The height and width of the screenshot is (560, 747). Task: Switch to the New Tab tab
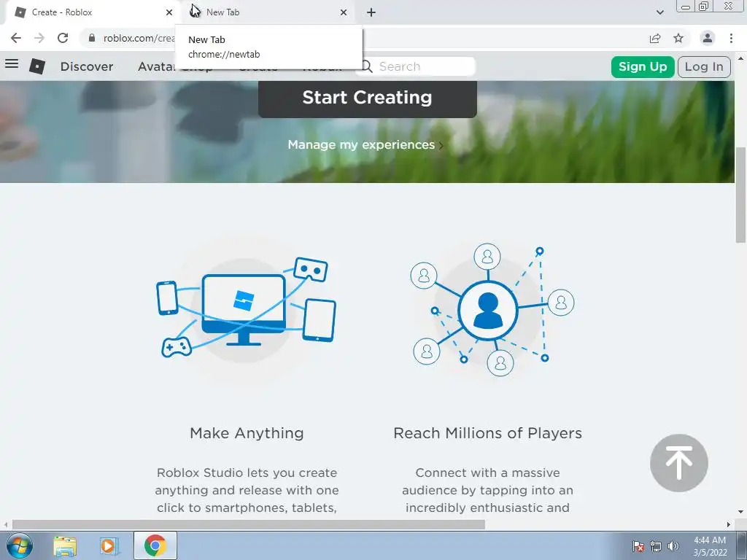point(268,12)
